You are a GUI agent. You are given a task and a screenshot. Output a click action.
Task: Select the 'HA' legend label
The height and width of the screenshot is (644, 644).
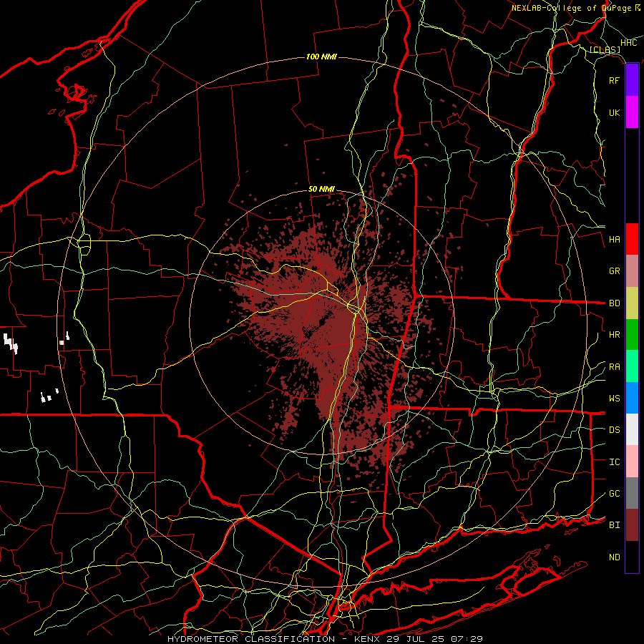615,240
